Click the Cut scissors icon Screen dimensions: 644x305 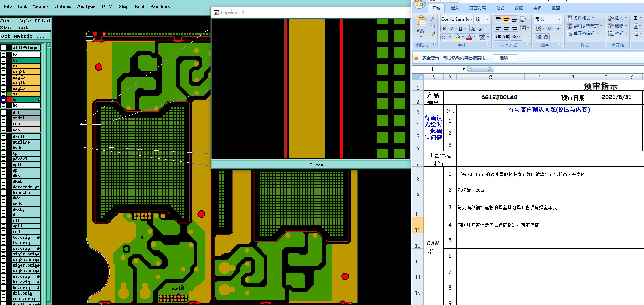click(433, 19)
